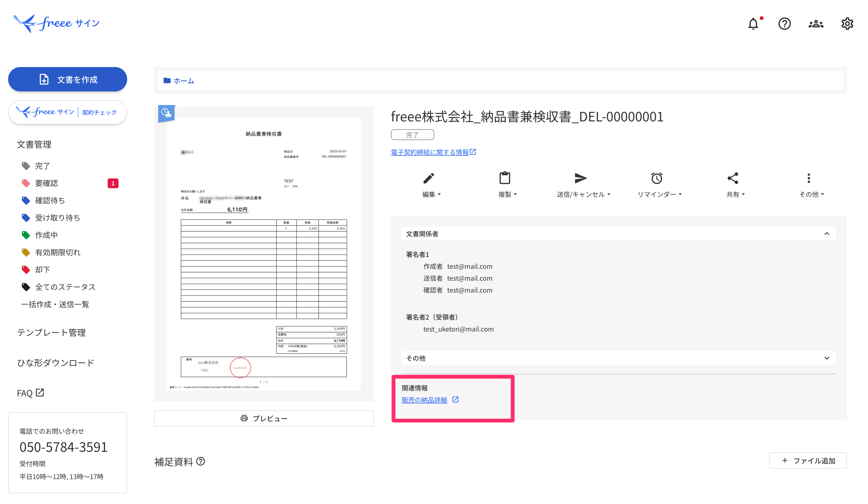This screenshot has width=868, height=504.
Task: Click the help icon beside 補足資料
Action: point(200,461)
